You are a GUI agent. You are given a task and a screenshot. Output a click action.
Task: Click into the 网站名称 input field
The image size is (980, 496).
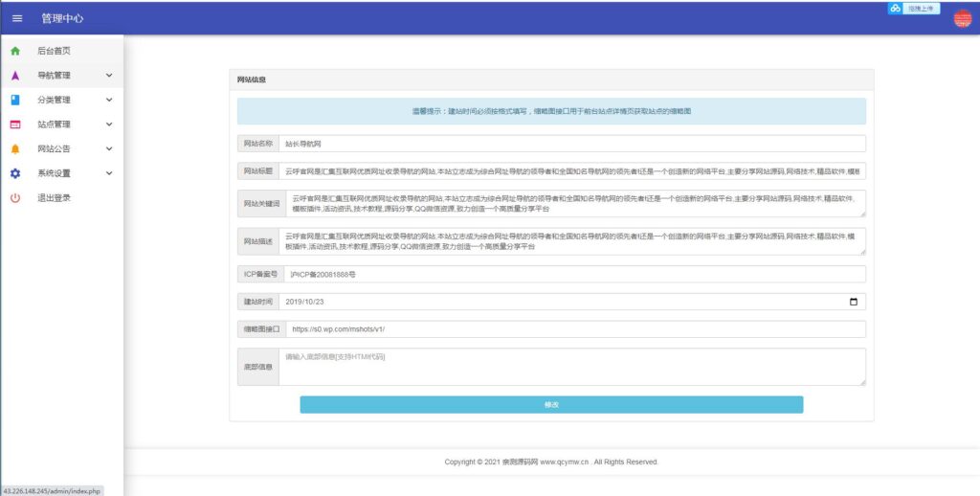coord(572,144)
